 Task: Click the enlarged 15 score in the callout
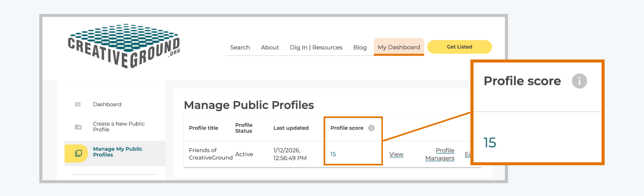click(490, 143)
